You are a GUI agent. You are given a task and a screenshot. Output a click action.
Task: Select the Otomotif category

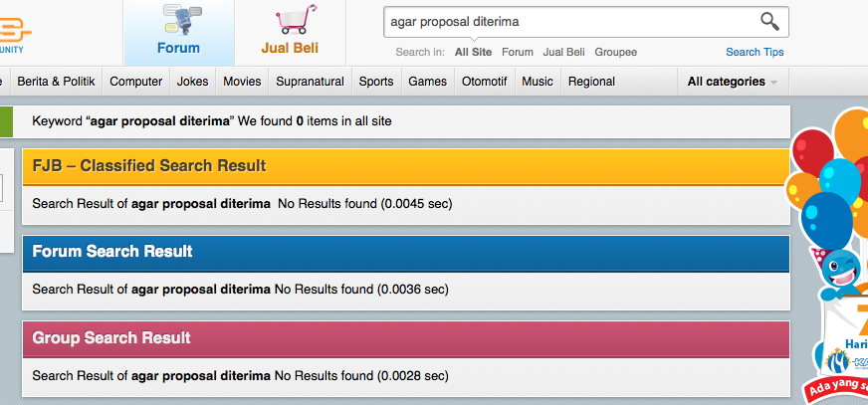coord(485,82)
